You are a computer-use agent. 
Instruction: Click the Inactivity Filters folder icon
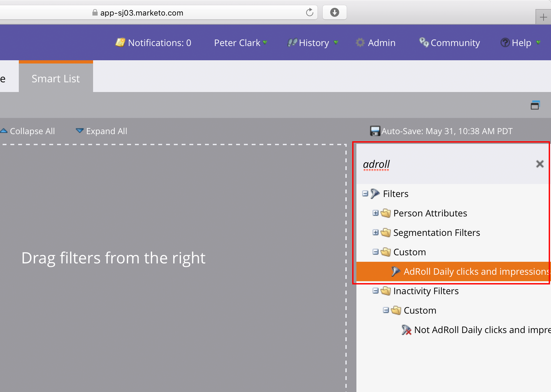point(386,291)
